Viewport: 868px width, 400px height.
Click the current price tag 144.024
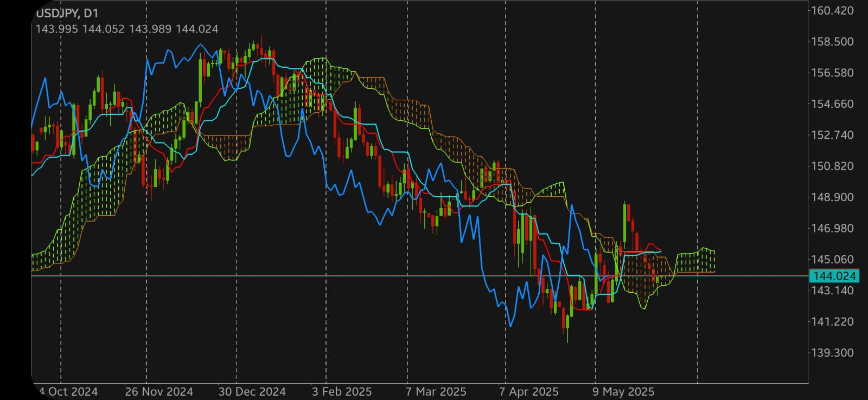834,276
